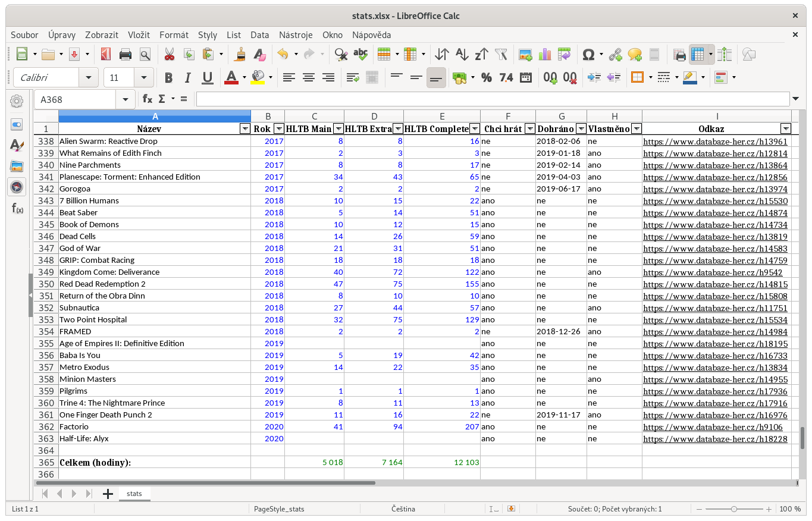This screenshot has height=521, width=812.
Task: Click the Format as Date calendar icon
Action: (526, 77)
